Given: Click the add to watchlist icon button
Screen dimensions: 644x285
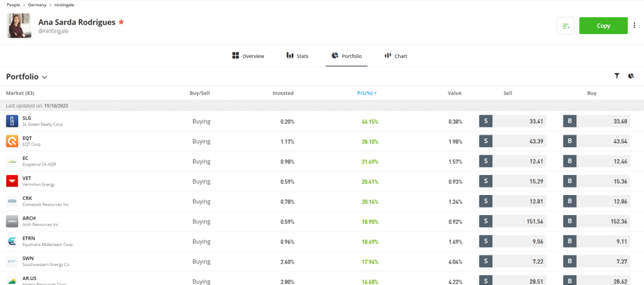Looking at the screenshot, I should [x=565, y=26].
